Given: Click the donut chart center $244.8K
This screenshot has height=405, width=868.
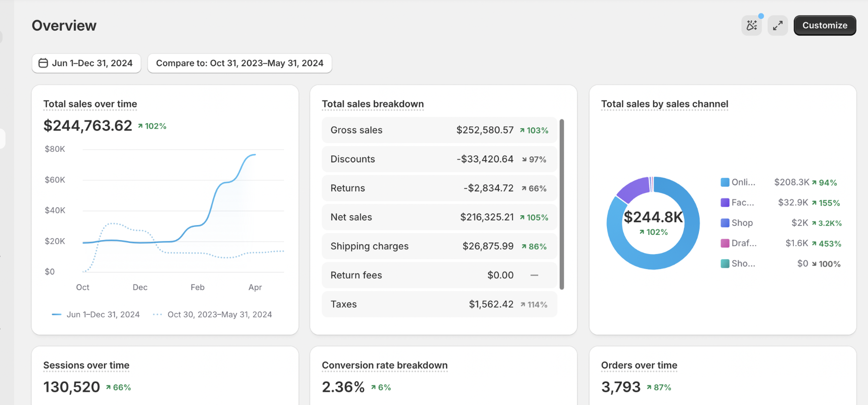Looking at the screenshot, I should 653,217.
